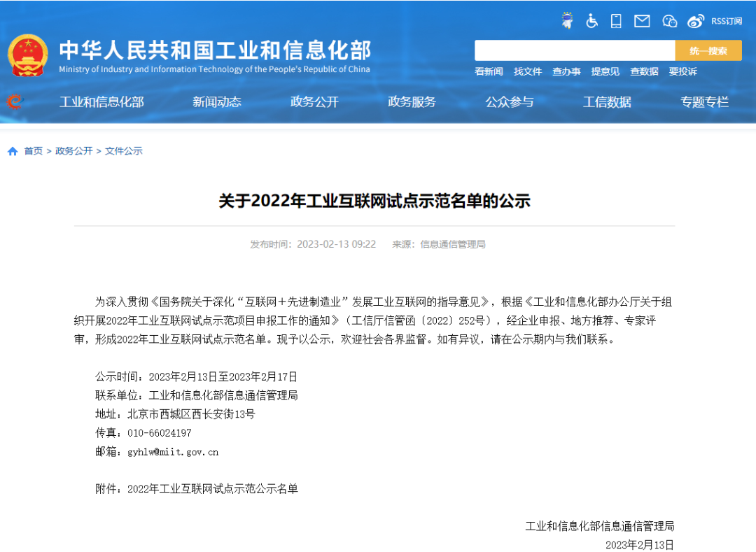Open attachment 2022年工业互联网试点示范公示名单
The width and height of the screenshot is (756, 552).
tap(213, 489)
